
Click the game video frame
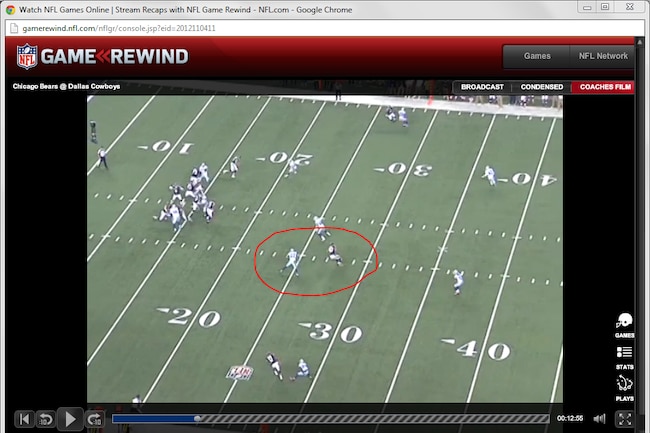[325, 249]
